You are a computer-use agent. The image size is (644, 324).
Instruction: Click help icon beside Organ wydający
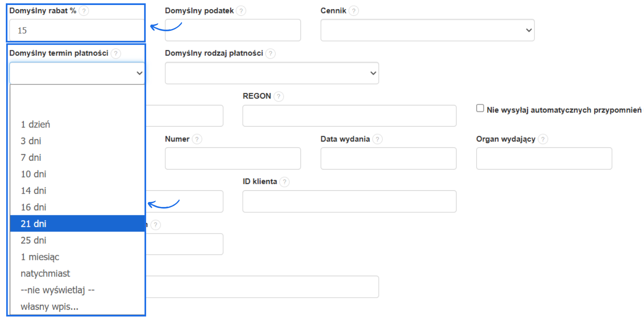(543, 140)
